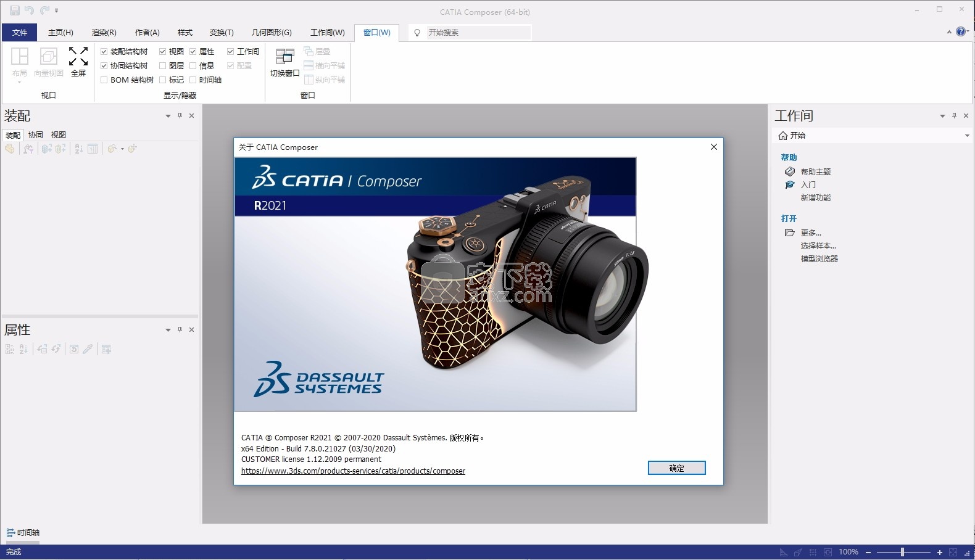Viewport: 975px width, 560px height.
Task: Click the 全屏 fullscreen icon
Action: [78, 56]
